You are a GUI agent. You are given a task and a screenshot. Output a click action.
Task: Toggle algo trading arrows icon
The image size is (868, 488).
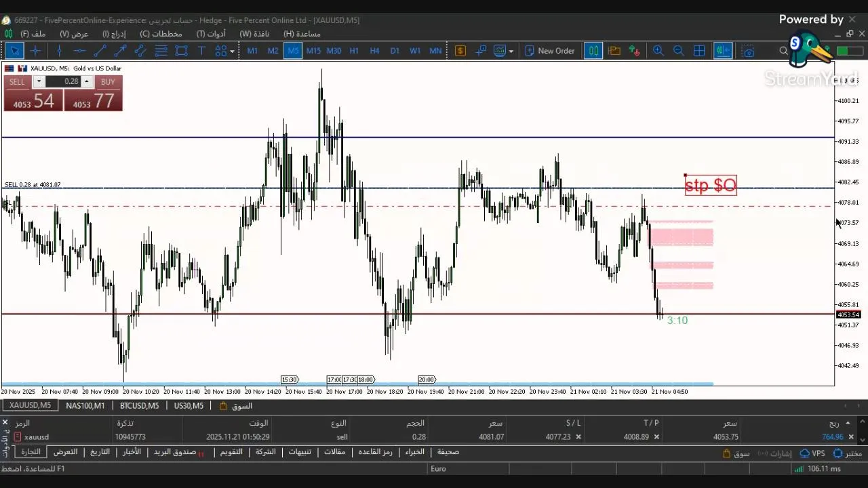[635, 51]
